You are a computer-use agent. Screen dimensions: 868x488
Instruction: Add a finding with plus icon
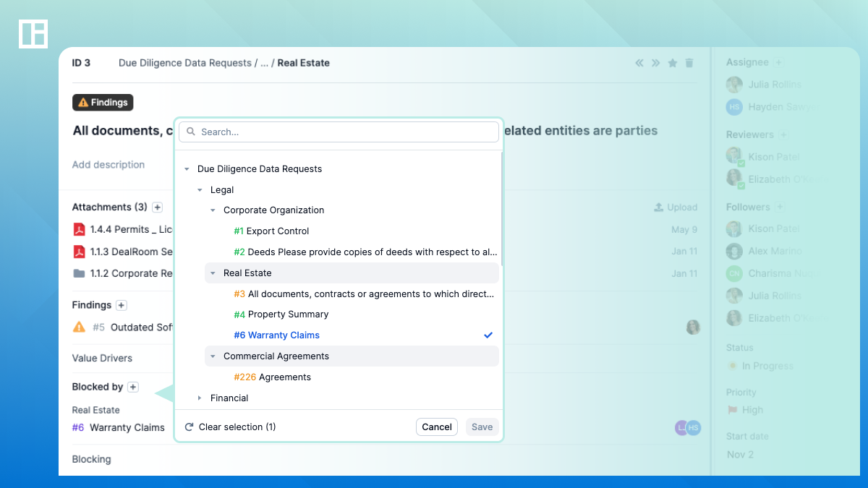tap(122, 305)
